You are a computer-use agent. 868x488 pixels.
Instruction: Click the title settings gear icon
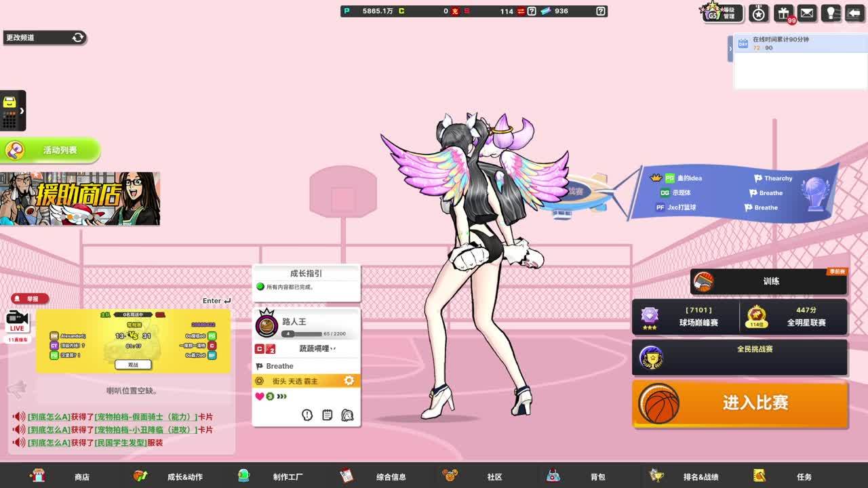click(x=349, y=381)
